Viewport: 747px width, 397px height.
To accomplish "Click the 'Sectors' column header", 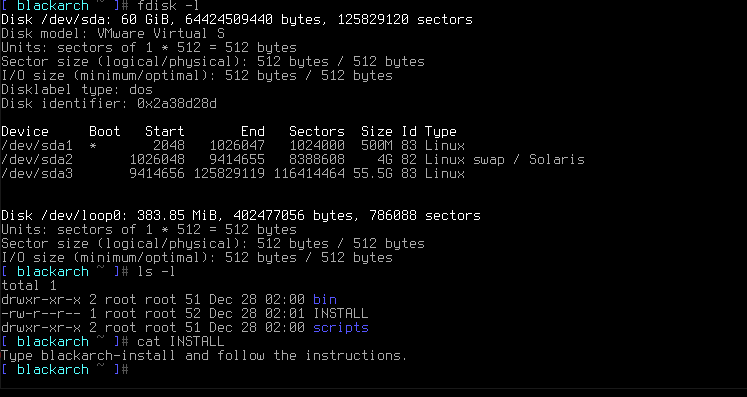I will (x=317, y=132).
